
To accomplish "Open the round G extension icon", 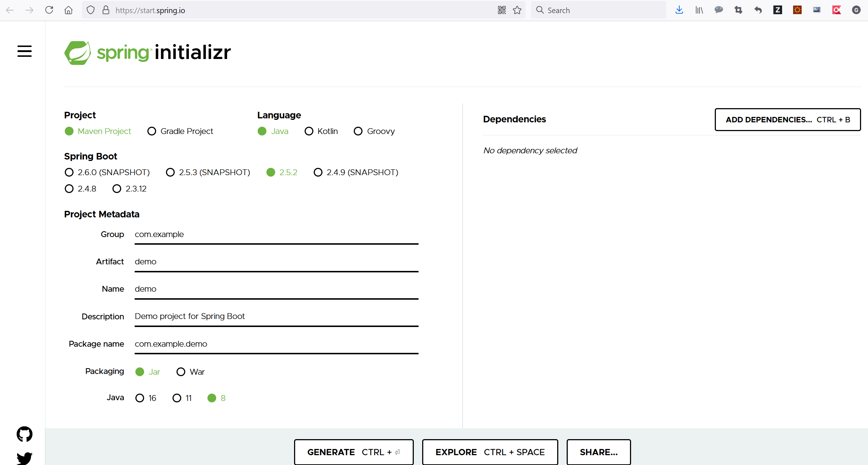I will point(856,10).
